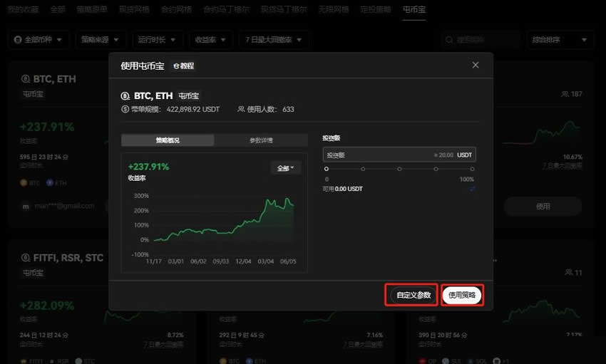Select the 50% midpoint on investment slider
Viewport: 606px width, 364px height.
(399, 170)
